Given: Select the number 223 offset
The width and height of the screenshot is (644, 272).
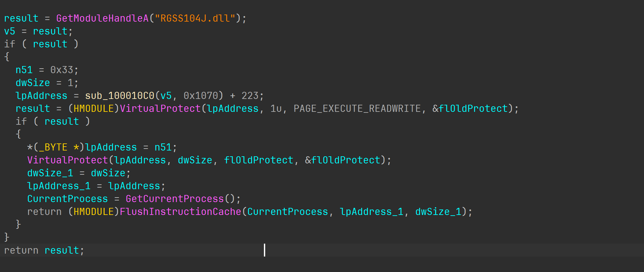Looking at the screenshot, I should coord(250,96).
